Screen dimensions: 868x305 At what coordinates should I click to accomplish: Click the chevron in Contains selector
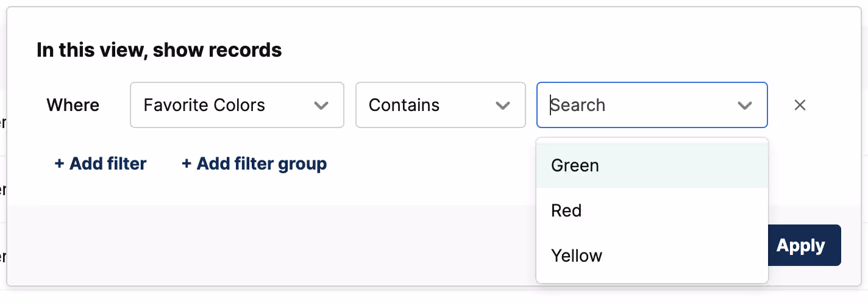(503, 106)
